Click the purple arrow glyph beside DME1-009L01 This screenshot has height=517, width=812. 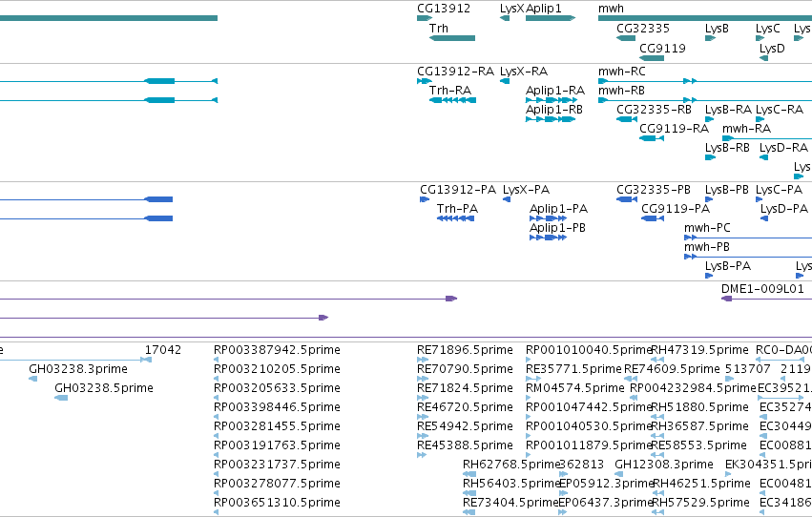pyautogui.click(x=726, y=299)
